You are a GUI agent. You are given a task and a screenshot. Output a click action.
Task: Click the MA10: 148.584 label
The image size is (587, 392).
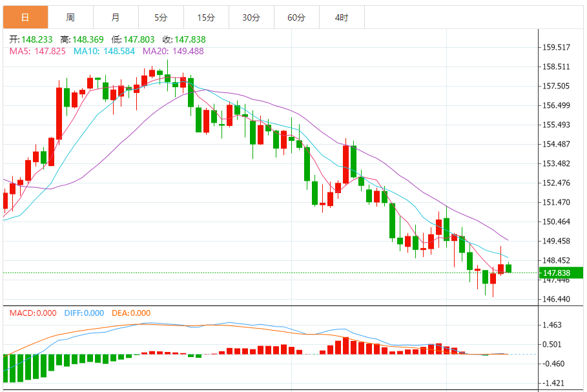(x=104, y=51)
